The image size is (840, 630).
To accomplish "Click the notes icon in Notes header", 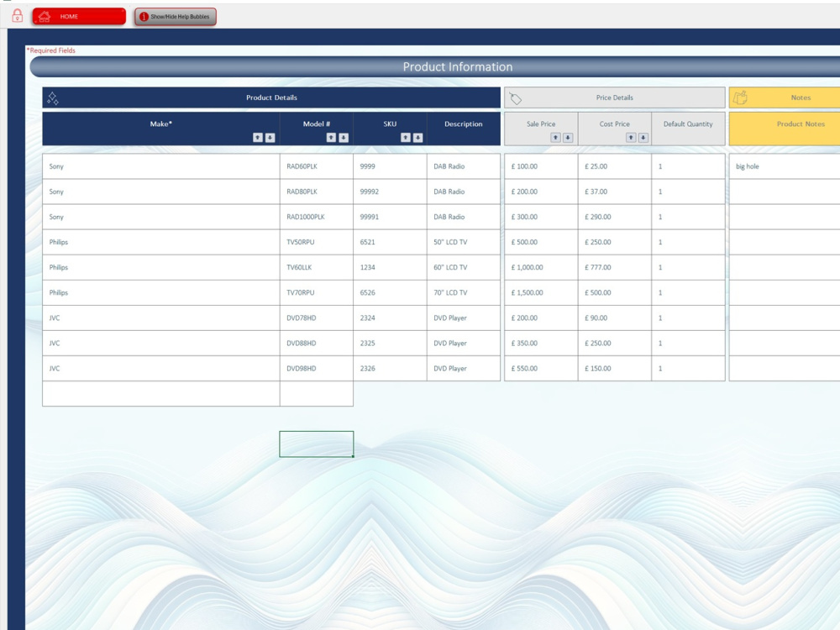I will point(740,98).
